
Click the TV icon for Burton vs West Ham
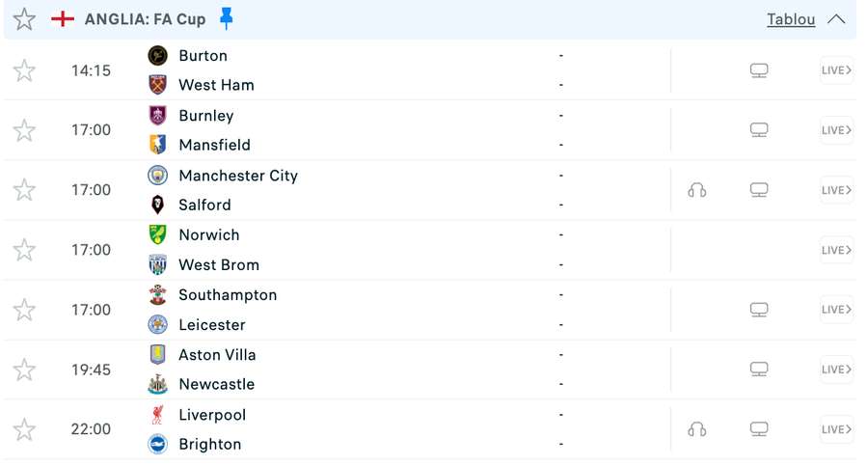click(x=759, y=70)
